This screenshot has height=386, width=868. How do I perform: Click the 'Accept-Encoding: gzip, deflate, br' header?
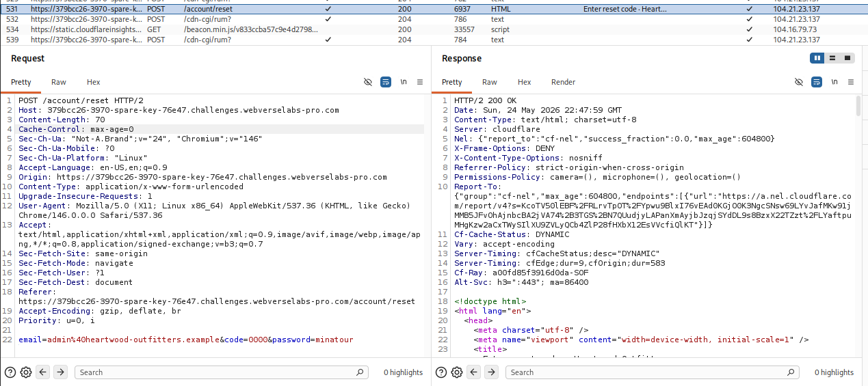[100, 311]
